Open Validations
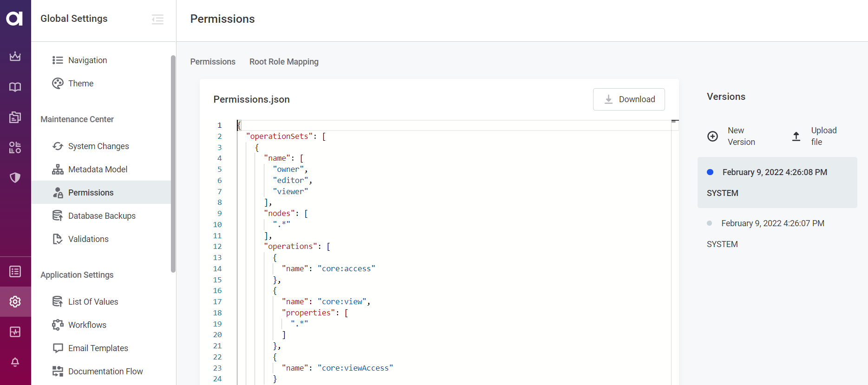Image resolution: width=868 pixels, height=385 pixels. pyautogui.click(x=88, y=239)
